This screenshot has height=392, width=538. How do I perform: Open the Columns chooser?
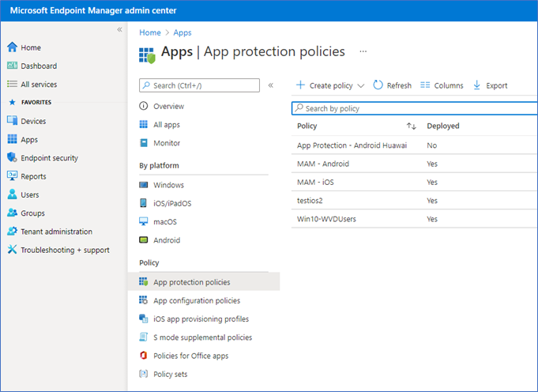pos(442,85)
